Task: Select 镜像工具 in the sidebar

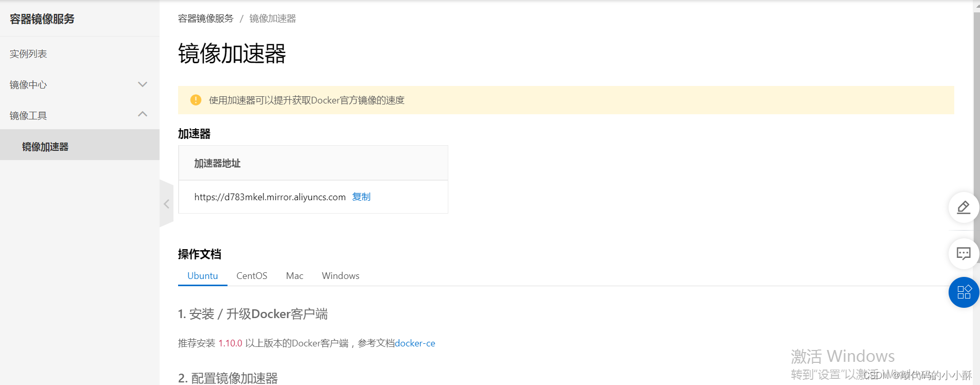Action: click(28, 116)
